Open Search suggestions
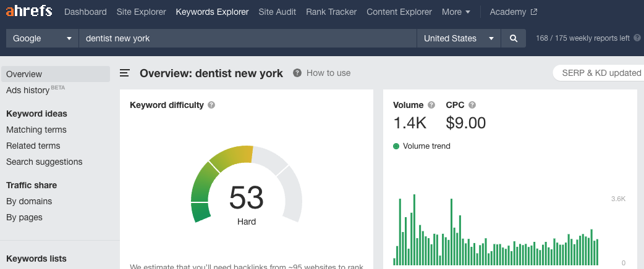This screenshot has height=269, width=644. pyautogui.click(x=44, y=162)
